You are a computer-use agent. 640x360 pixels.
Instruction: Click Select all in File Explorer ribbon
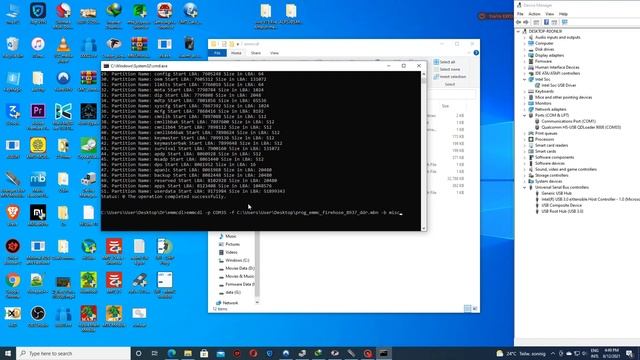click(x=444, y=62)
